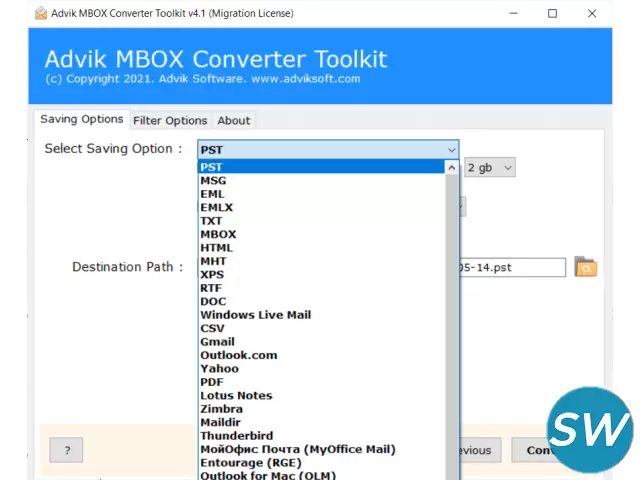The width and height of the screenshot is (640, 480).
Task: Click the folder browse icon
Action: (585, 267)
